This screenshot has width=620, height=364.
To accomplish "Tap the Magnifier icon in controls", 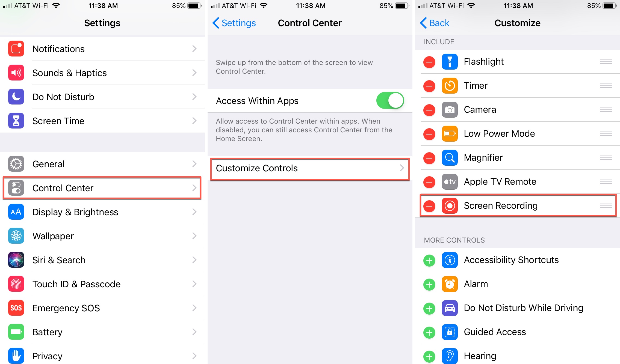I will click(x=450, y=157).
